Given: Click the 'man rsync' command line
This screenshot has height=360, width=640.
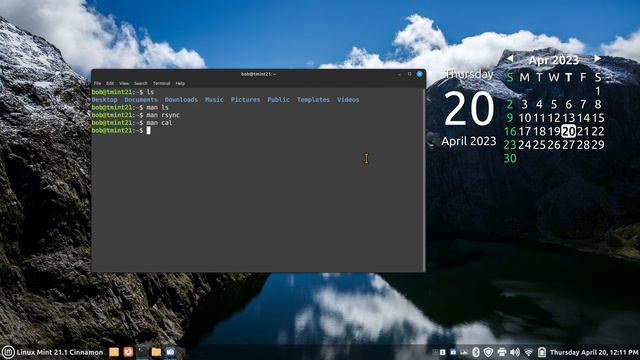Looking at the screenshot, I should [163, 115].
